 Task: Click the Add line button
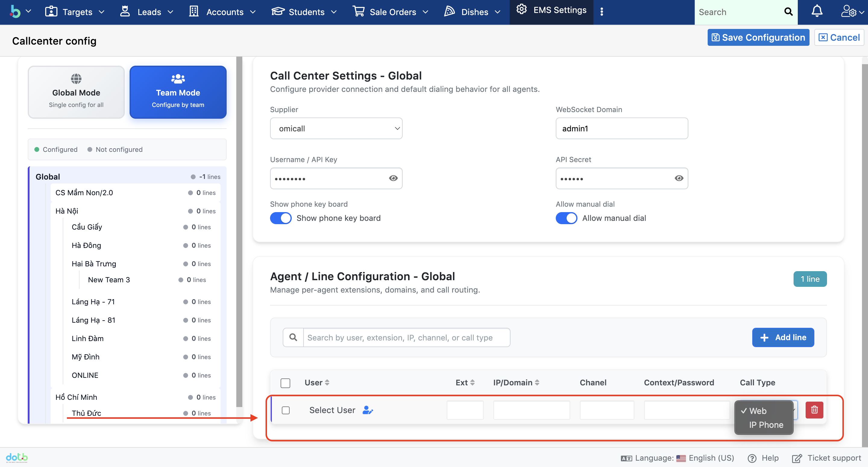click(x=783, y=337)
